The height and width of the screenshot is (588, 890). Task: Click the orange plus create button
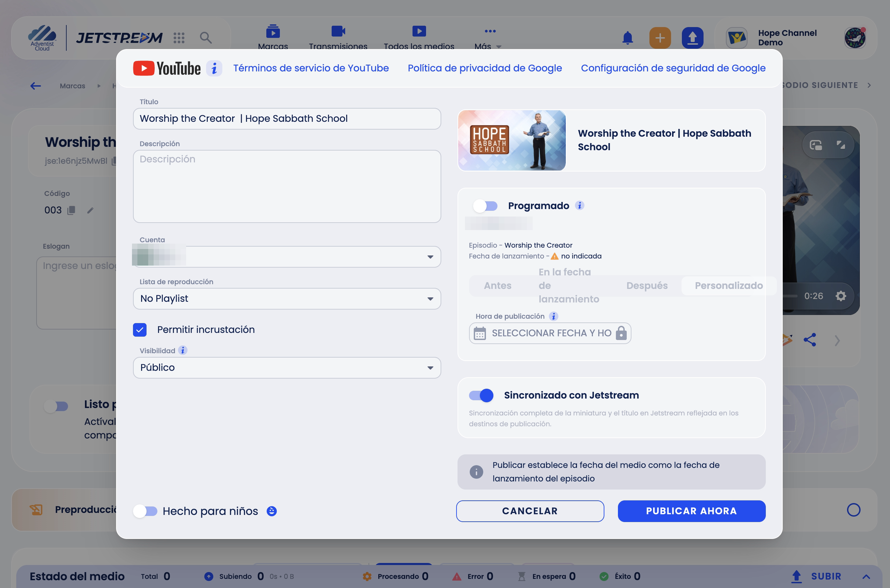(660, 38)
